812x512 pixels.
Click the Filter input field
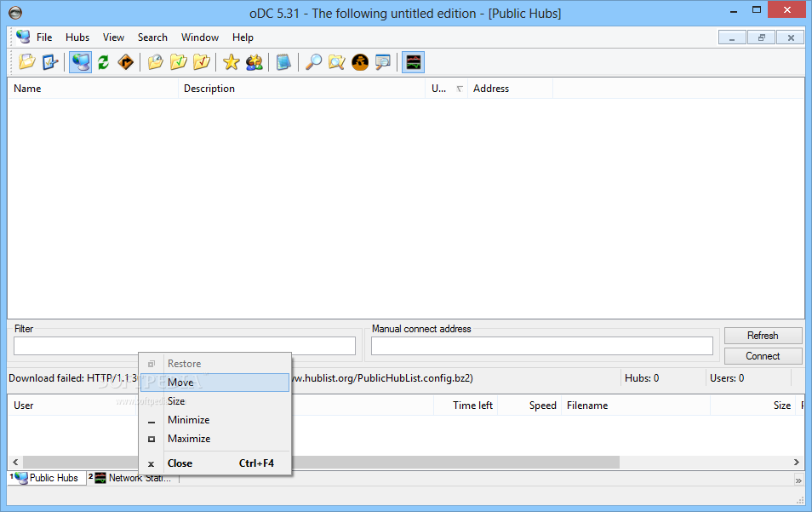185,346
